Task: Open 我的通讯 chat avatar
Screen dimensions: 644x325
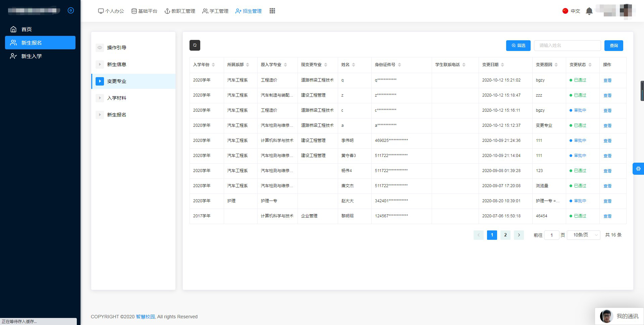Action: click(x=606, y=316)
